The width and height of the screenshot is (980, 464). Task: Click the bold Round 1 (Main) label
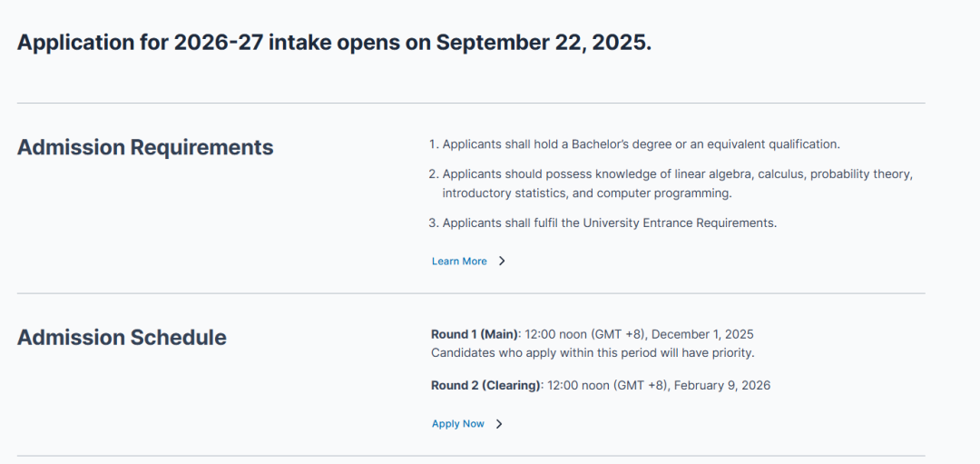click(474, 334)
